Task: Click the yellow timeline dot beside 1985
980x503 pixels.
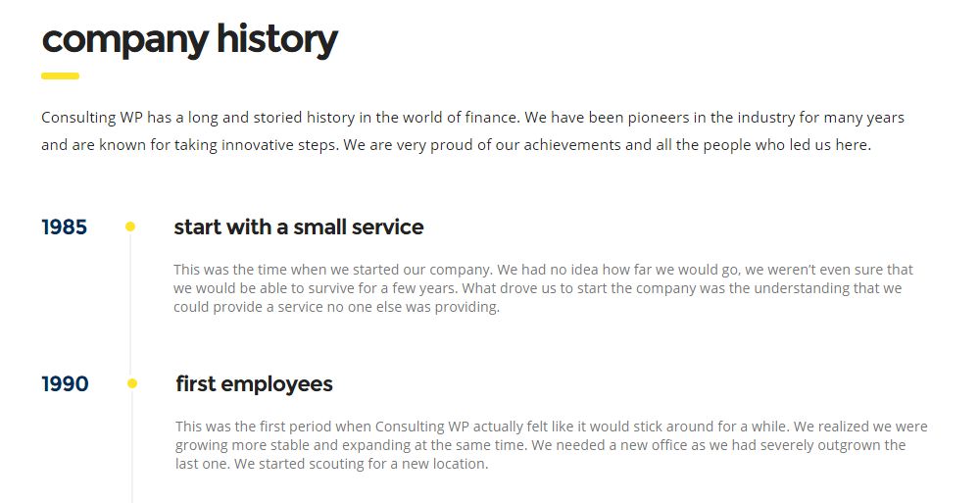Action: tap(130, 226)
